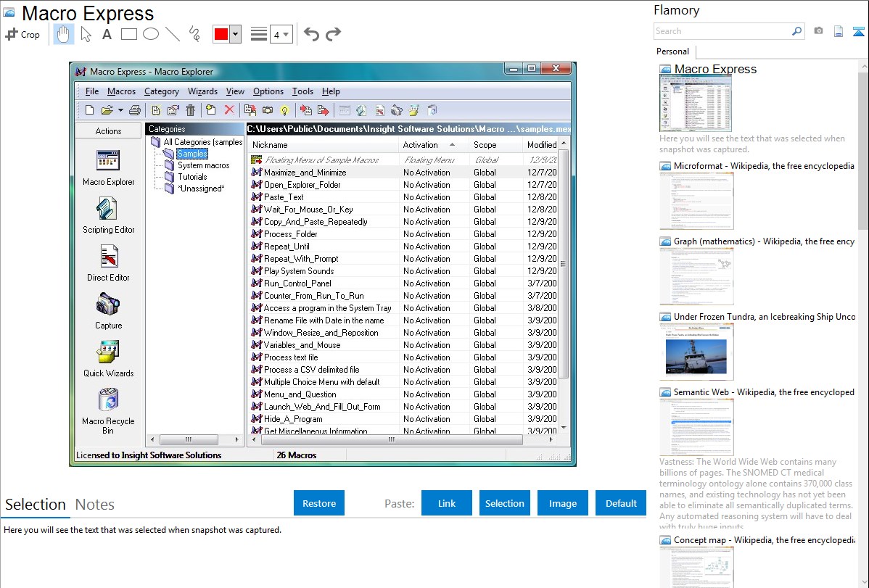The image size is (869, 588).
Task: Select the Tutorials category
Action: [x=192, y=177]
